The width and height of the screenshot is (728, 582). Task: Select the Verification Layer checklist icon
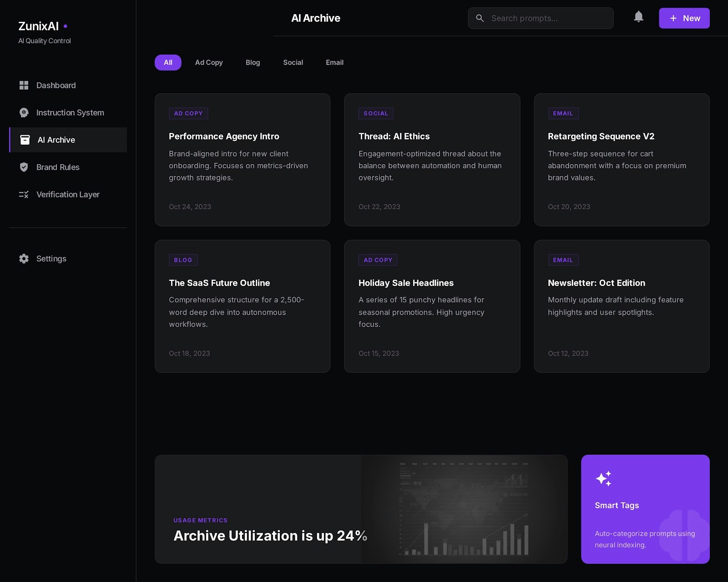click(24, 194)
